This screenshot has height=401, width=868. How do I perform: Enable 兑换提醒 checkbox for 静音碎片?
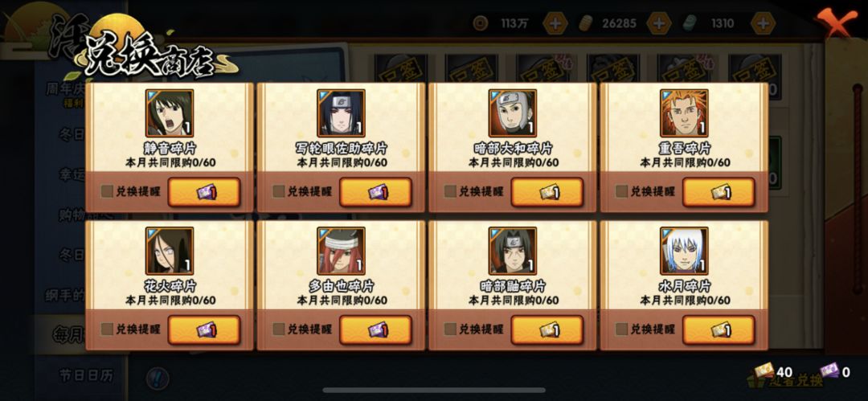click(108, 191)
